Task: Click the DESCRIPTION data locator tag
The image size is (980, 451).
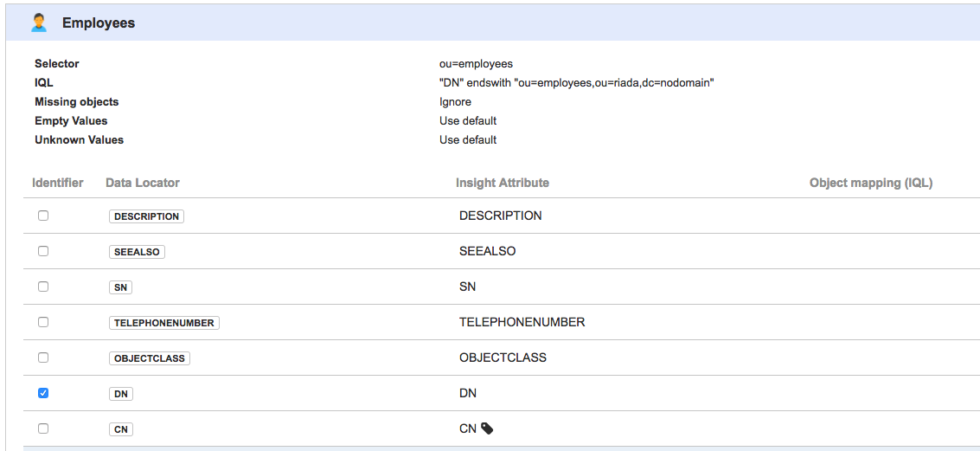Action: click(x=146, y=216)
